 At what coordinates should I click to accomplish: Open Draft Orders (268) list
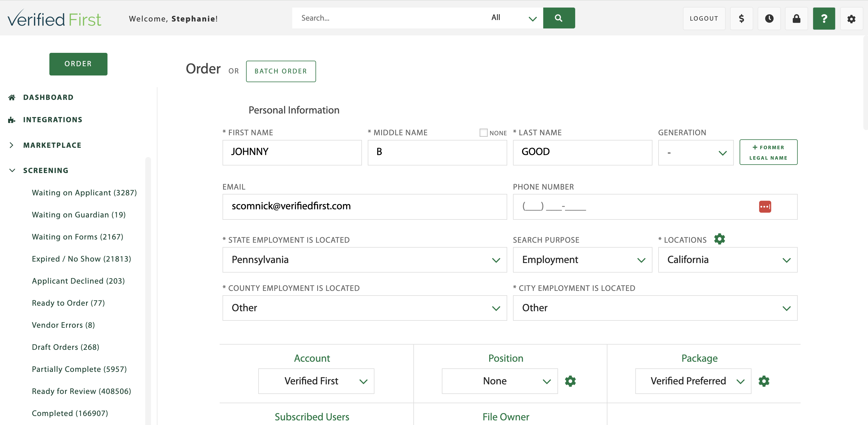(x=65, y=347)
